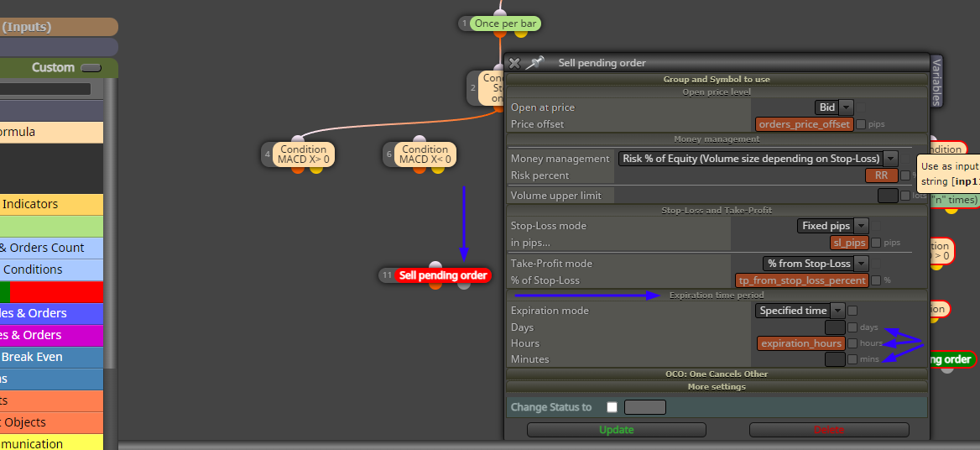Collapse Expiration time period section
980x450 pixels.
[717, 295]
